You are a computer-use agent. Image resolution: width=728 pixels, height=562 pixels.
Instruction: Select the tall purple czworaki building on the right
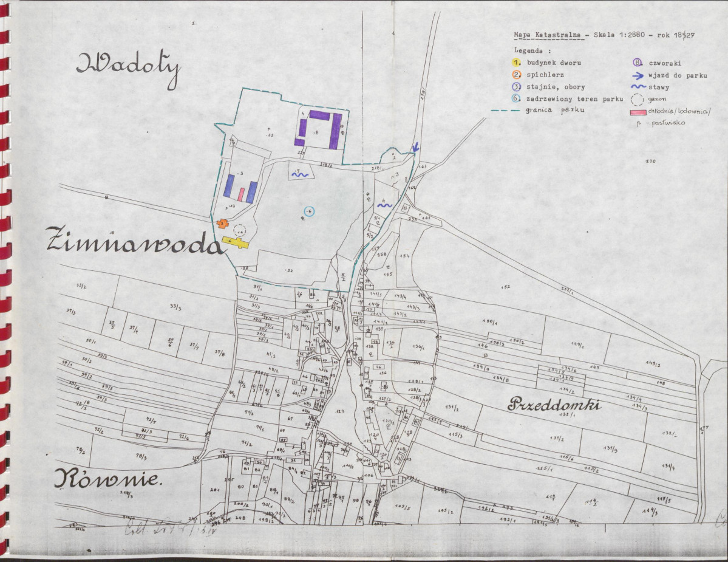point(335,132)
